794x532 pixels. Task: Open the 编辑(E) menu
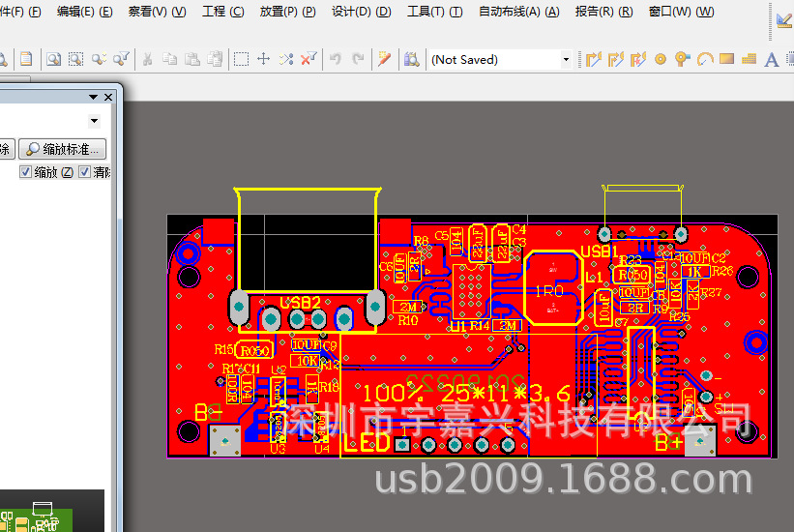tap(84, 12)
